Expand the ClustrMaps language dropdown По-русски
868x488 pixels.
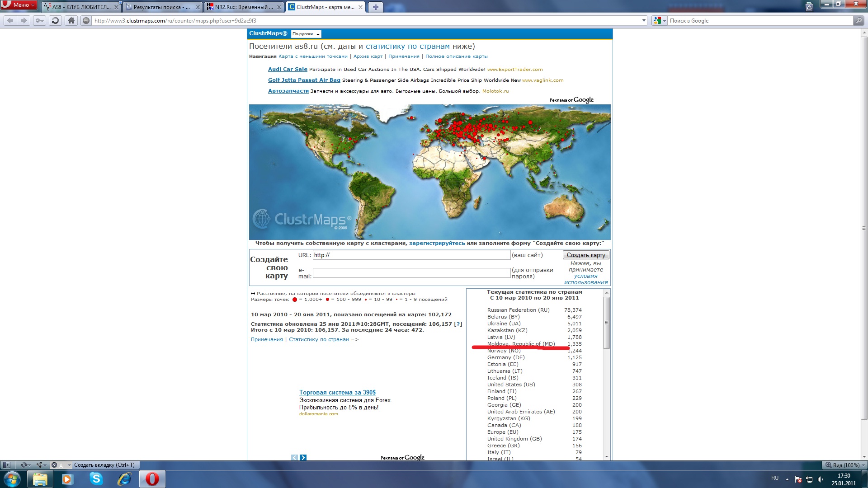coord(306,34)
